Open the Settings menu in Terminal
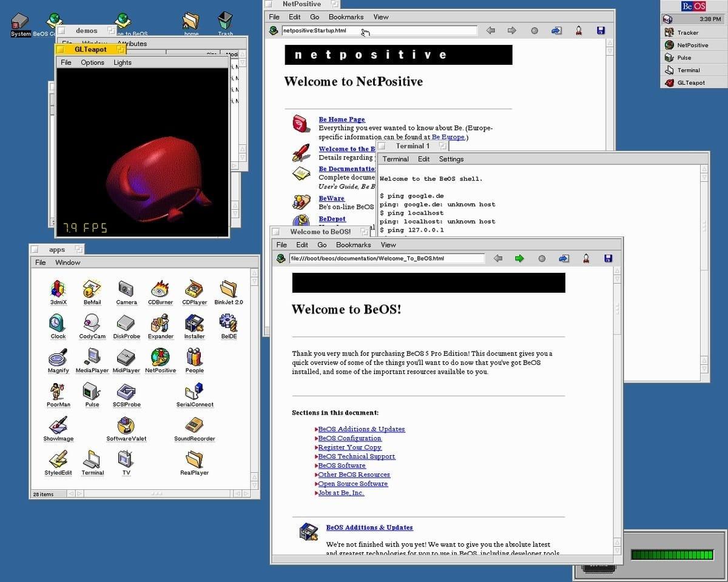 [x=451, y=159]
